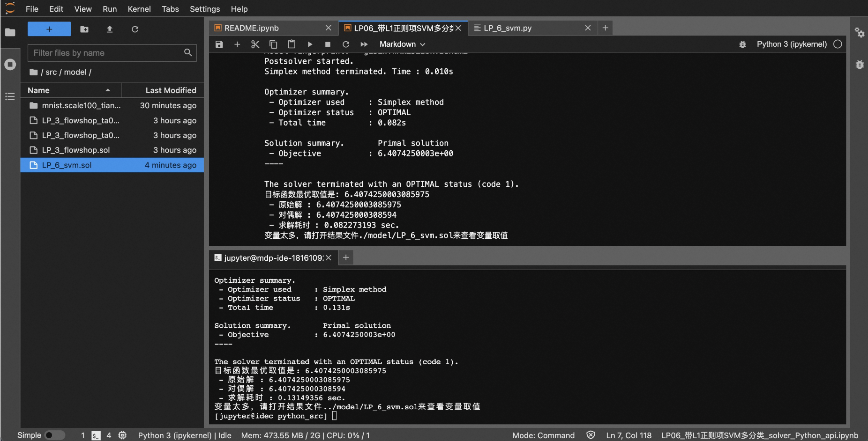
Task: Open the Kernel menu
Action: pos(139,9)
